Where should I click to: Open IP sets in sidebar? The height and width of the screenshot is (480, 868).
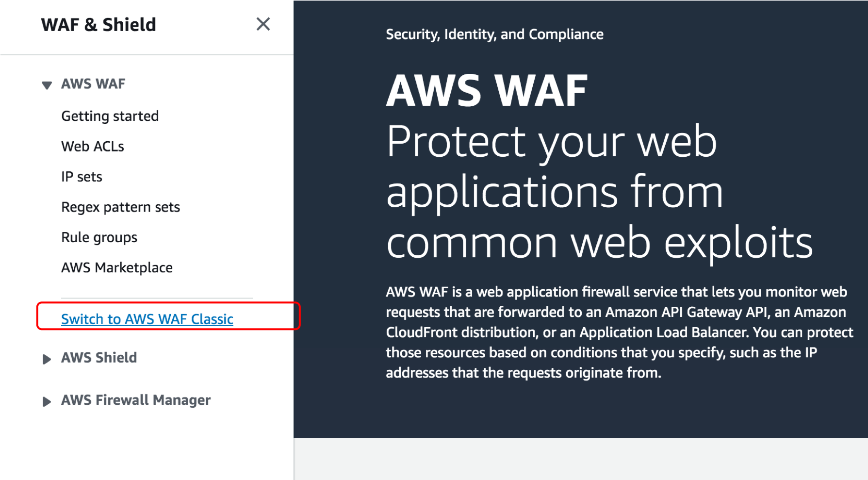coord(82,177)
